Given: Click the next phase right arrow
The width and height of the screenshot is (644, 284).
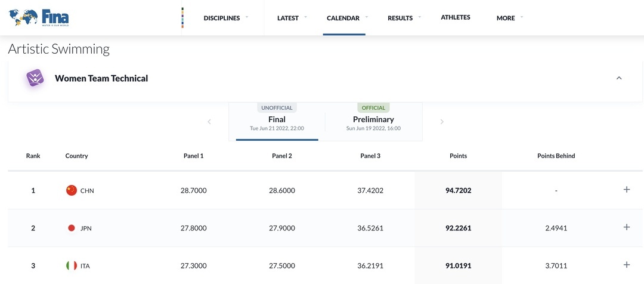Looking at the screenshot, I should pyautogui.click(x=442, y=122).
